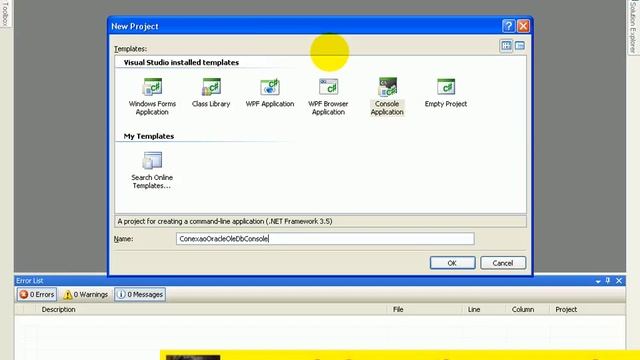Sort Error List by File column
The height and width of the screenshot is (360, 640).
tap(424, 309)
